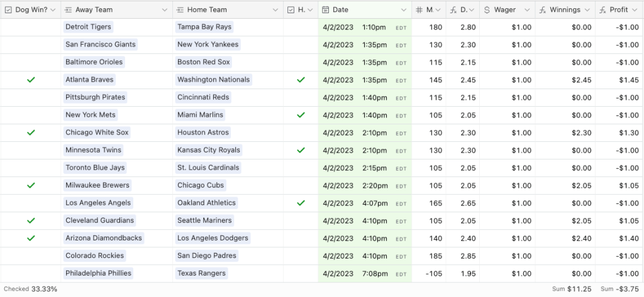The width and height of the screenshot is (644, 297).
Task: Uncheck home win checkbox in New York Mets row
Action: (x=301, y=115)
